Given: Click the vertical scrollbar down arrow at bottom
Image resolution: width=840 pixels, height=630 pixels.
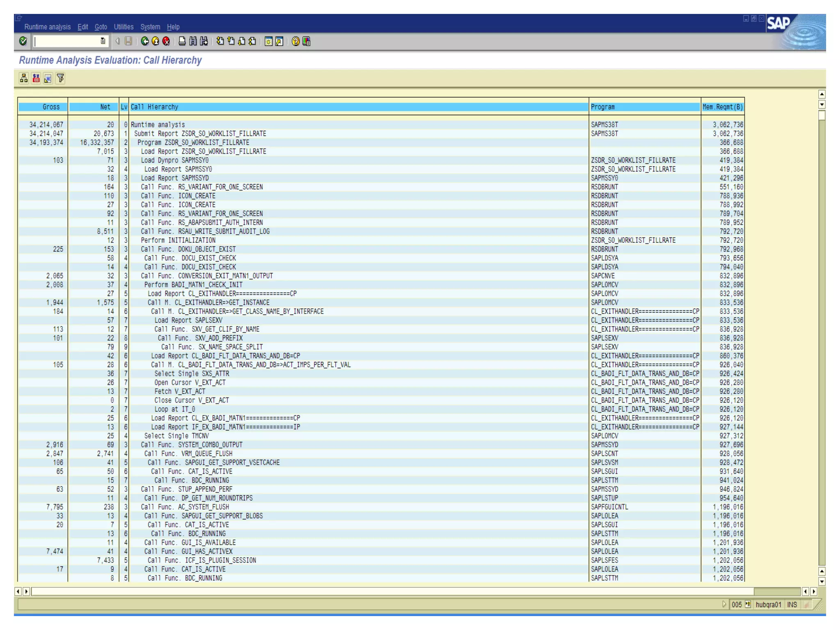Looking at the screenshot, I should click(x=822, y=581).
